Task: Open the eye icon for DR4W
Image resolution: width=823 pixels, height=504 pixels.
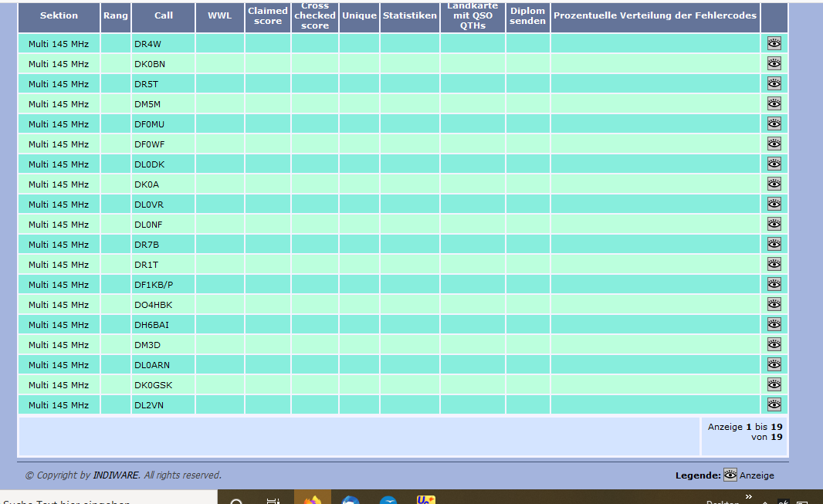Action: [x=774, y=43]
